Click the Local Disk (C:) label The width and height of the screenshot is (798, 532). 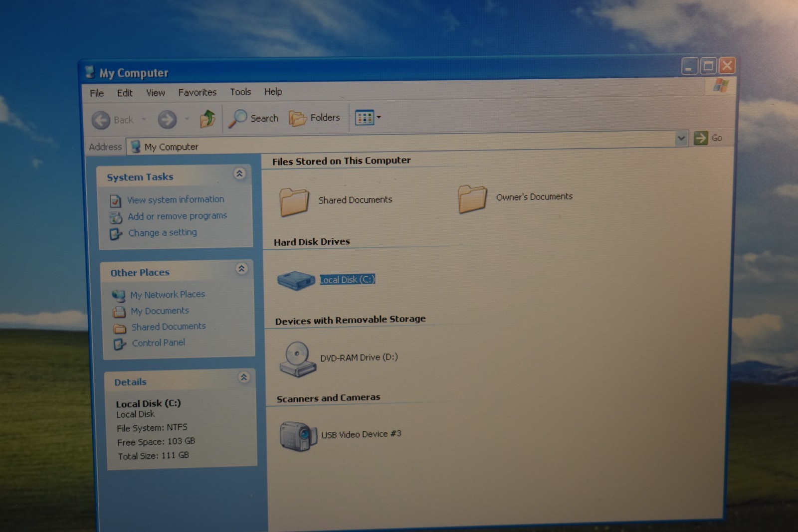(347, 280)
